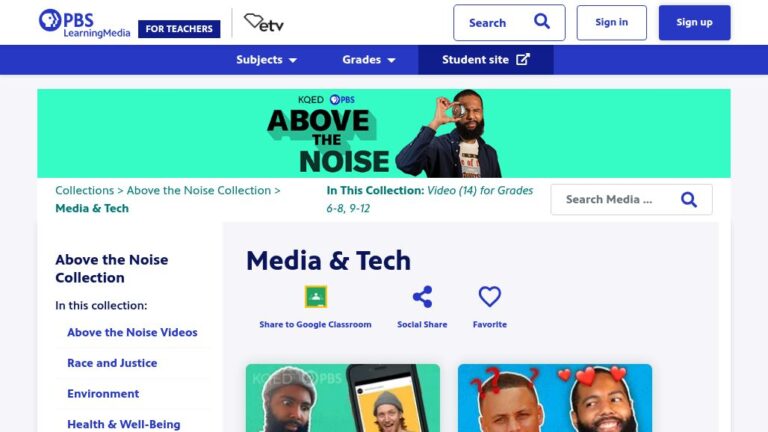Click the Search Media magnifier icon
Image resolution: width=768 pixels, height=432 pixels.
(689, 199)
